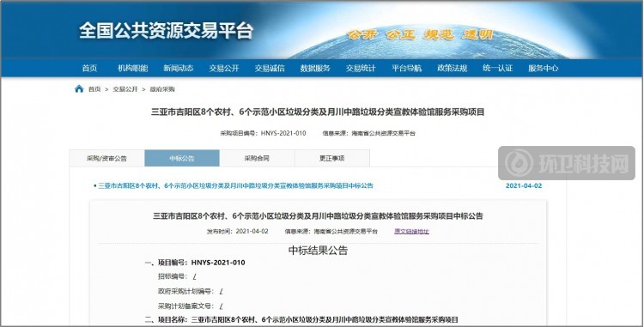Open 机构职能 menu item

click(x=132, y=68)
